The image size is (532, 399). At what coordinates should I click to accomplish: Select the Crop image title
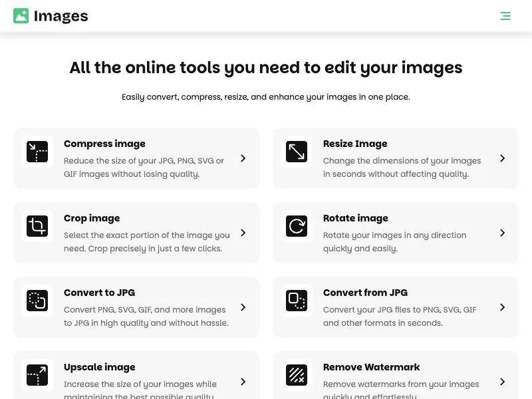[92, 218]
